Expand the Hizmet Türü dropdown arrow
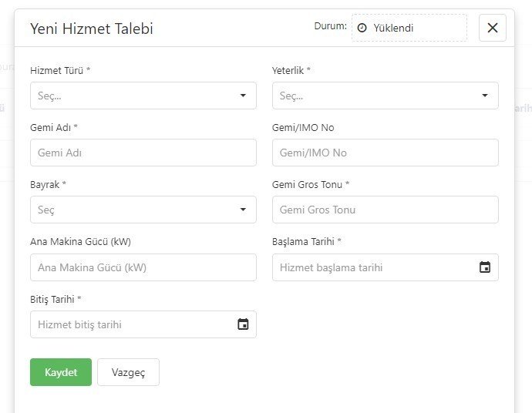 pos(243,96)
